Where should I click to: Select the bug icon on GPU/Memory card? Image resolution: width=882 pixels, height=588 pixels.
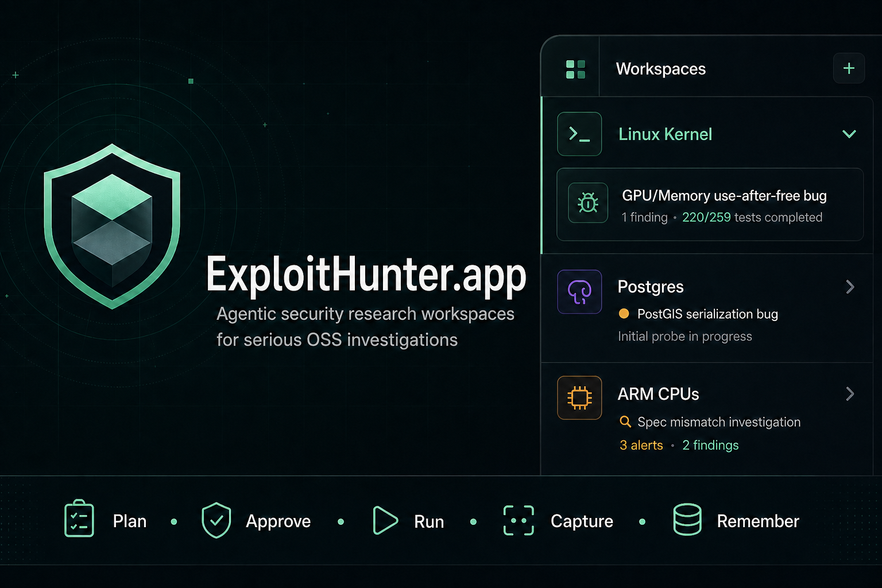click(588, 203)
